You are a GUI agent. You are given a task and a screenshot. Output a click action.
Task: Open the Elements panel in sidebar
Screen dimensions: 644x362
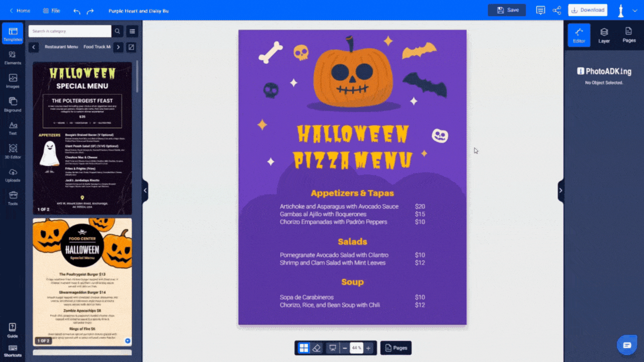coord(13,58)
